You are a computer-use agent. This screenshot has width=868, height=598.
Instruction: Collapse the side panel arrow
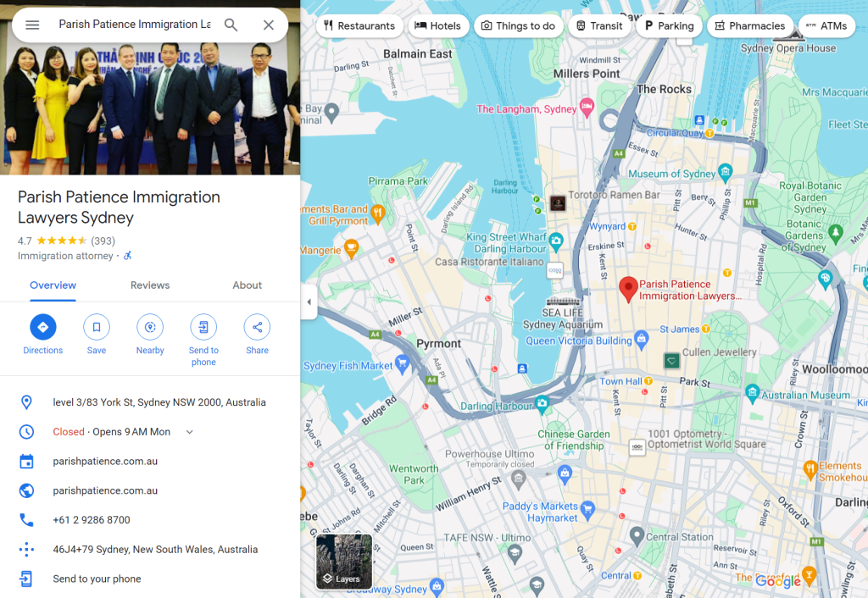tap(309, 302)
